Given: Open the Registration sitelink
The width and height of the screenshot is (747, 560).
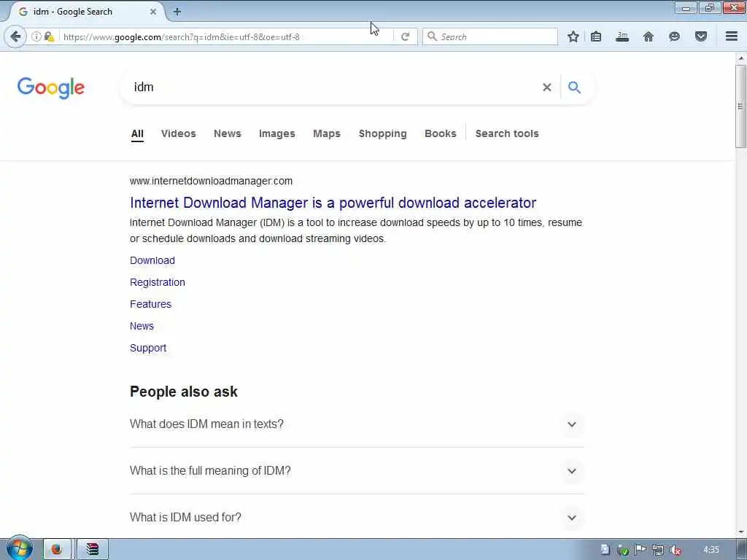Looking at the screenshot, I should (x=158, y=282).
